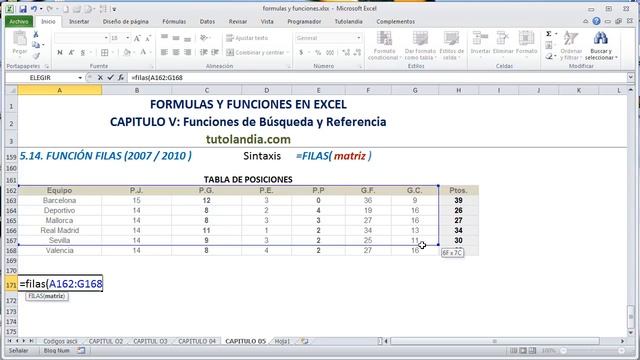This screenshot has width=640, height=360.
Task: Click the increase font size icon
Action: pyautogui.click(x=137, y=38)
